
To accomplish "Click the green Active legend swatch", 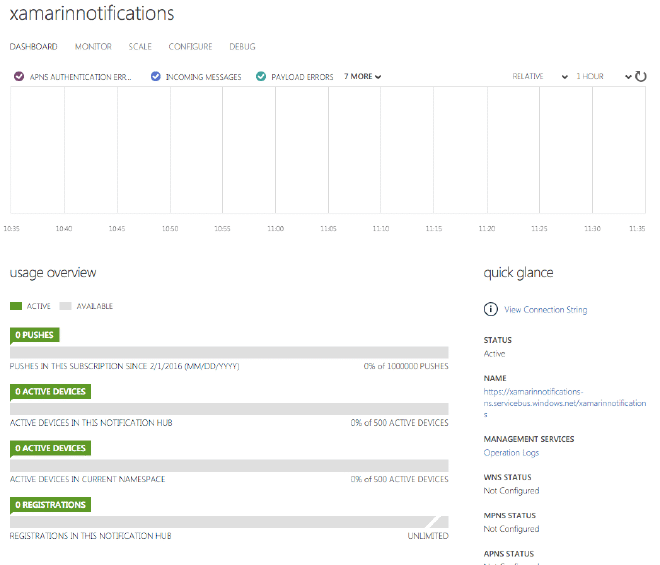I will tap(16, 306).
